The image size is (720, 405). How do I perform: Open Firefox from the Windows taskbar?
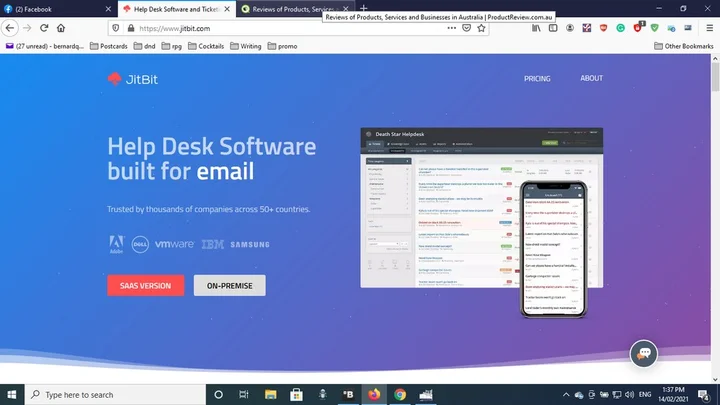coord(375,394)
